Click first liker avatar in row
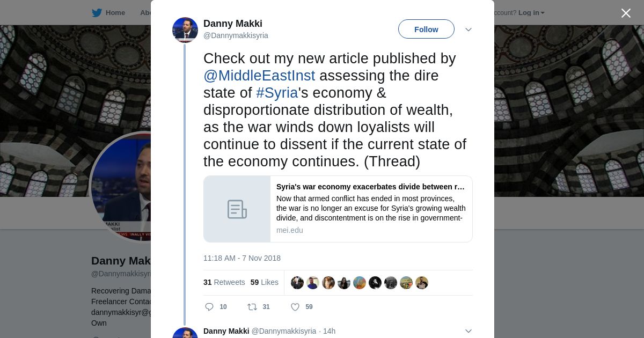The width and height of the screenshot is (644, 338). point(297,283)
